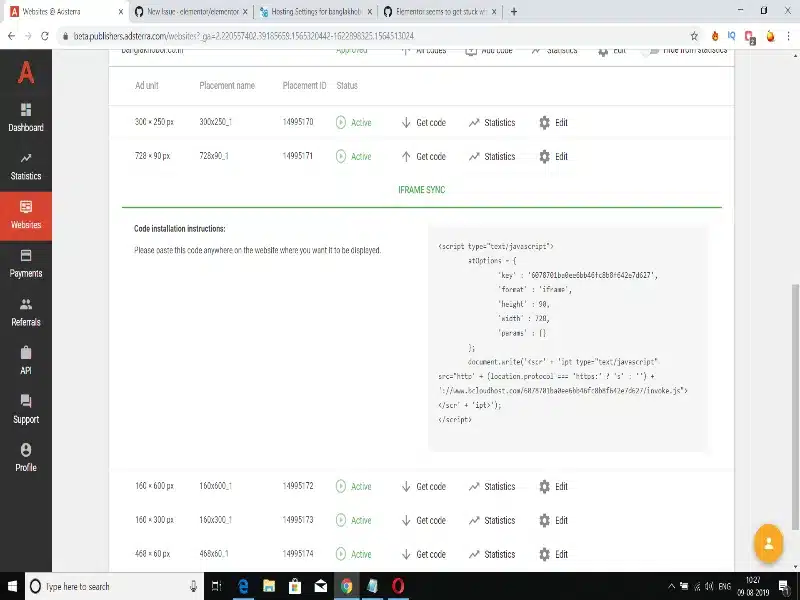Open Statistics from the left sidebar
This screenshot has height=600, width=800.
[26, 166]
